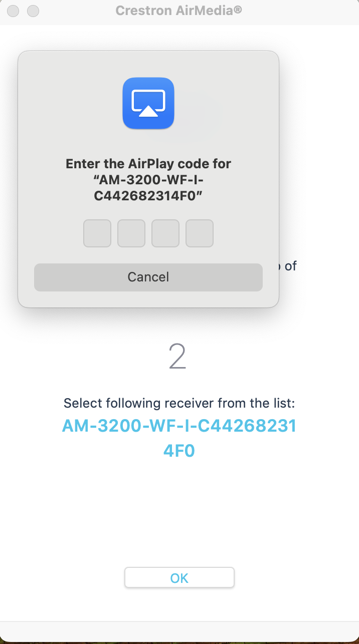Select the fourth AirPlay code entry box
This screenshot has width=359, height=644.
199,233
